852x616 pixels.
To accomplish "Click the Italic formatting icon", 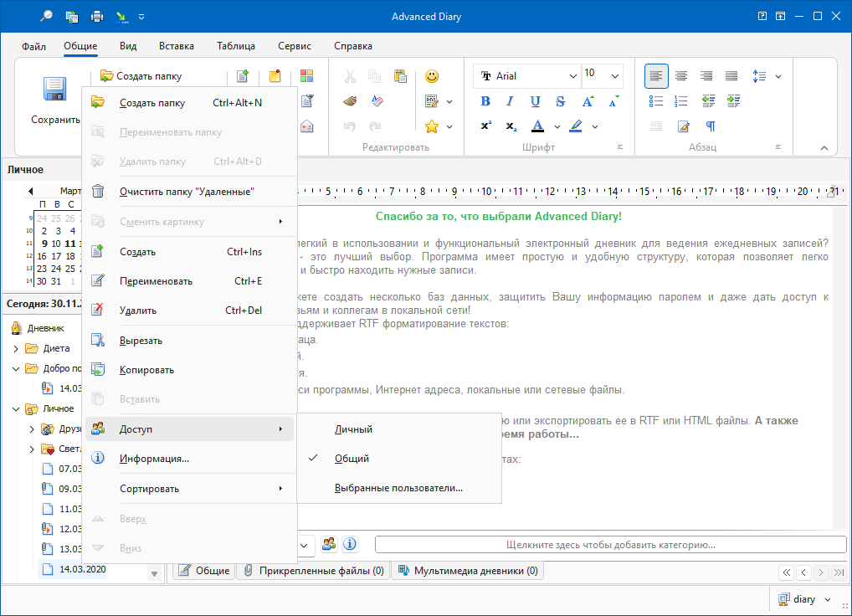I will coord(510,101).
